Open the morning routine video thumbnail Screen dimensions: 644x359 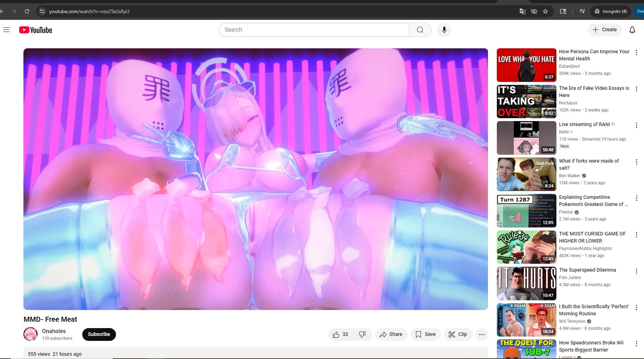(x=526, y=320)
